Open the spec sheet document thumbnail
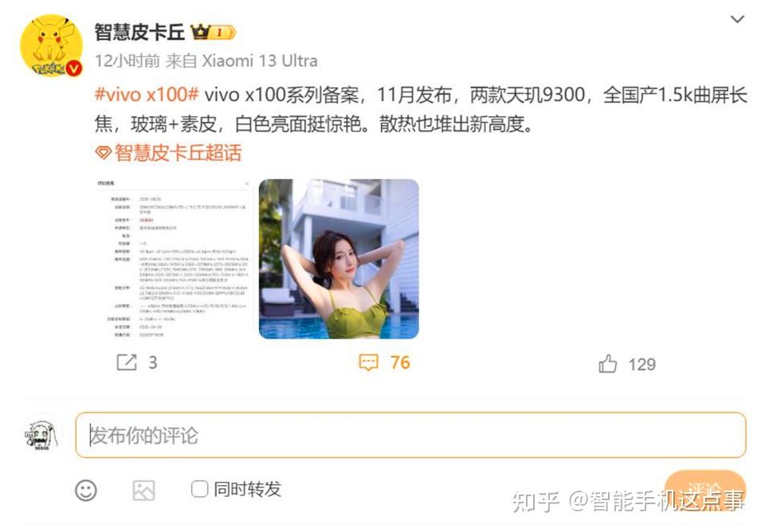Screen dimensions: 765x532 click(x=173, y=259)
